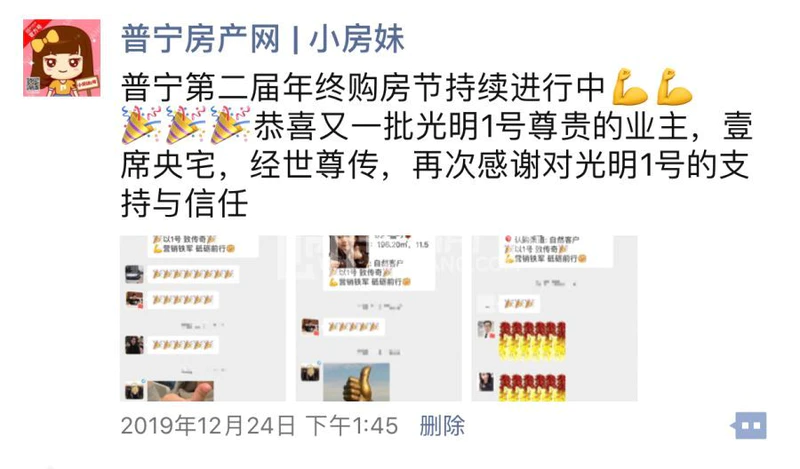Open the middle chat screenshot thumbnail

tap(379, 318)
